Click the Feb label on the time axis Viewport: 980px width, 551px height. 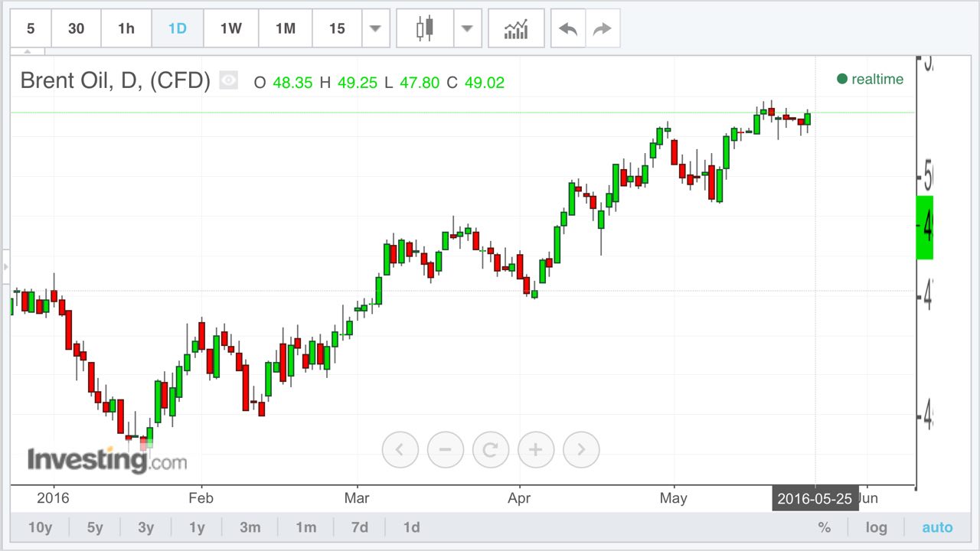201,498
